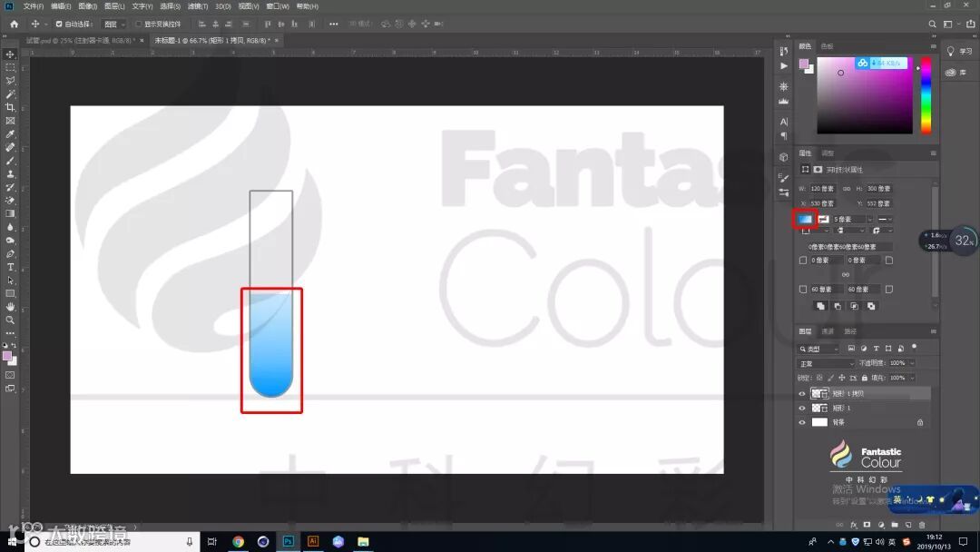Open the layer filter type dropdown
The height and width of the screenshot is (552, 980).
point(818,349)
